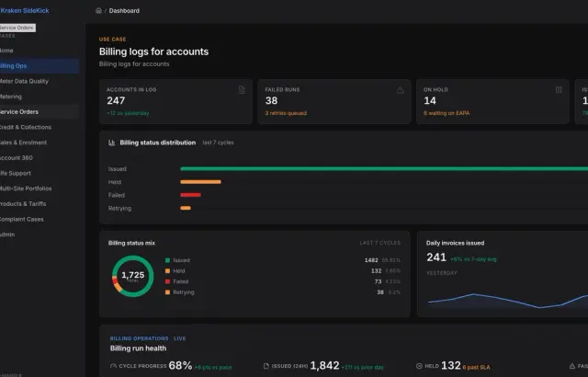Open Multi-Site Portfolios
Screen dimensions: 588x377
tap(40, 188)
